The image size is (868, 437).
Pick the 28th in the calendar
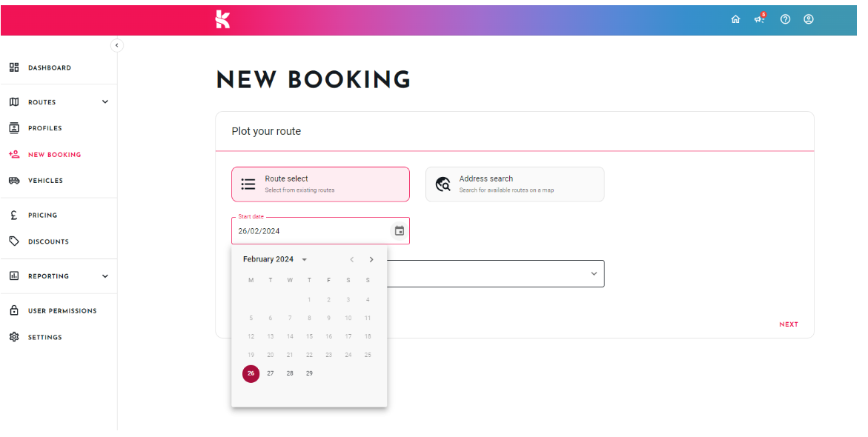(x=290, y=373)
